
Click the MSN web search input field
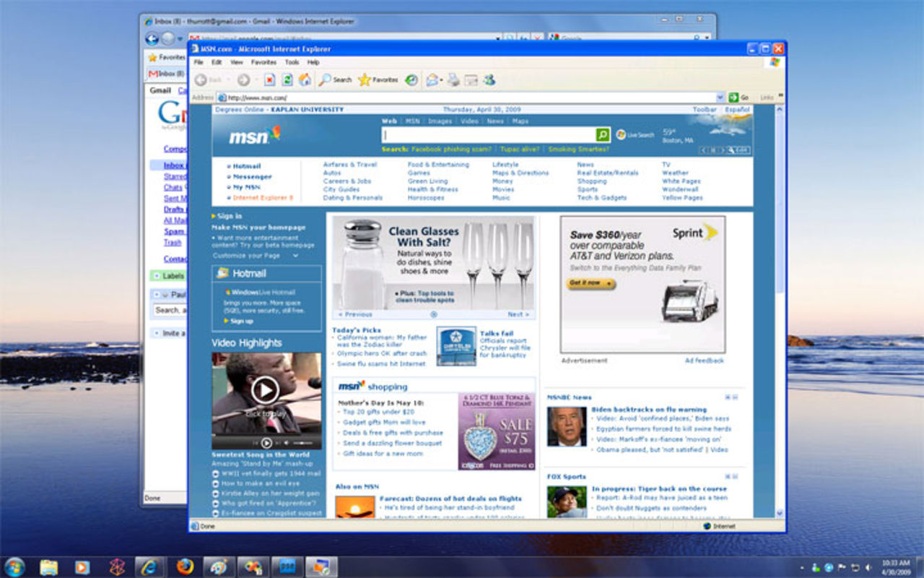[489, 135]
